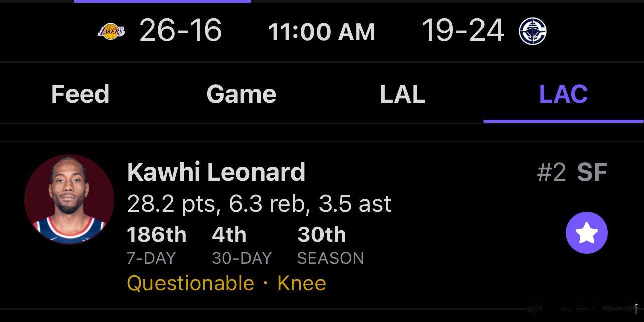Screen dimensions: 644x322
Task: Select the LAL team tab
Action: [402, 94]
